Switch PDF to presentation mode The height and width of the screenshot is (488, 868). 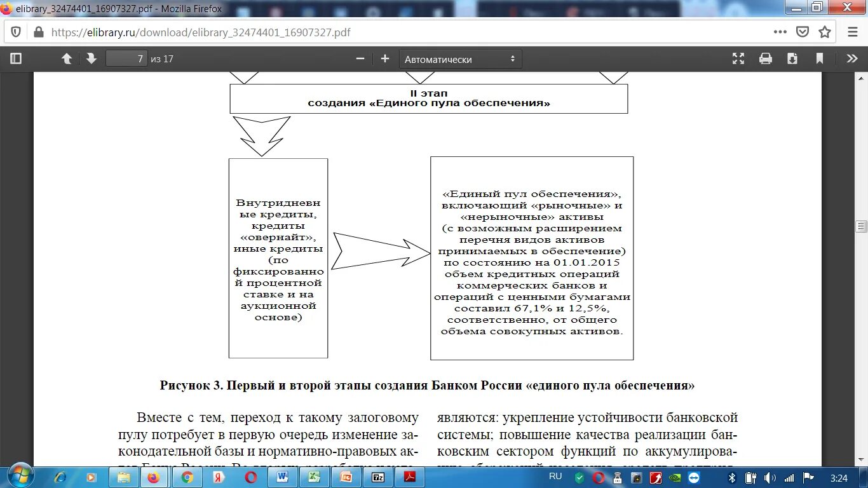pyautogui.click(x=738, y=58)
